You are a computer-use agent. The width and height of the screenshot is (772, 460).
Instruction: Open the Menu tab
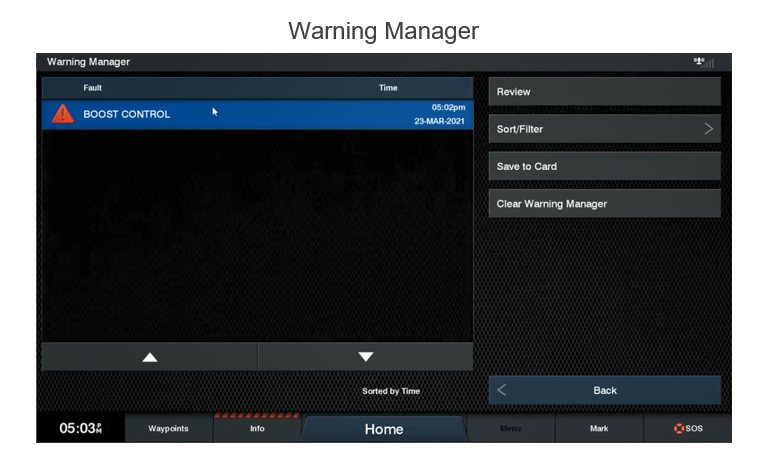(511, 428)
